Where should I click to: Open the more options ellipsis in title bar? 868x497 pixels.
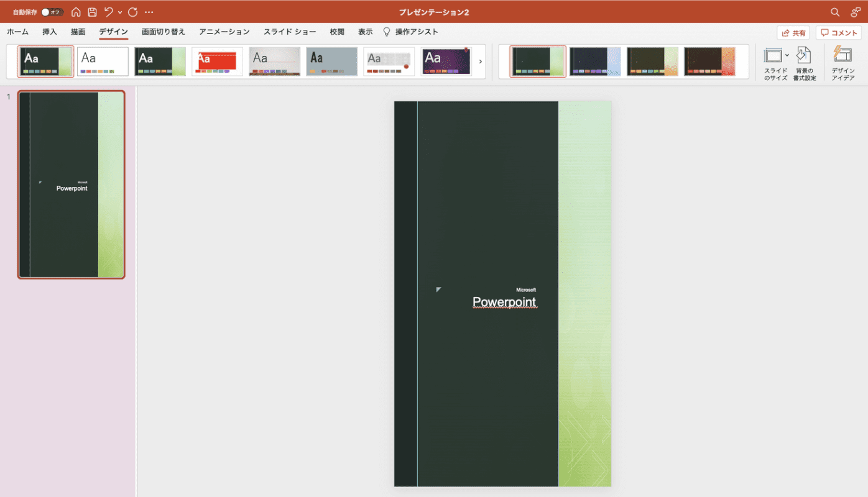pos(149,12)
